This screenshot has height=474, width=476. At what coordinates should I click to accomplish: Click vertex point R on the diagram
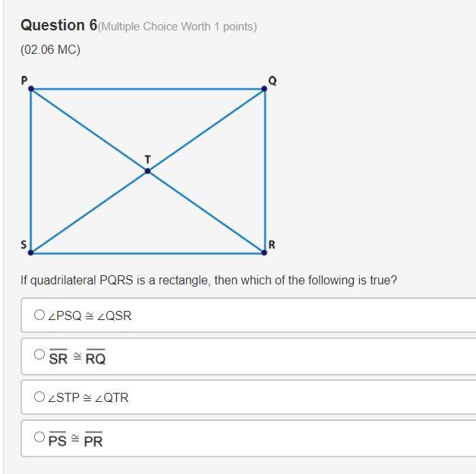(264, 253)
